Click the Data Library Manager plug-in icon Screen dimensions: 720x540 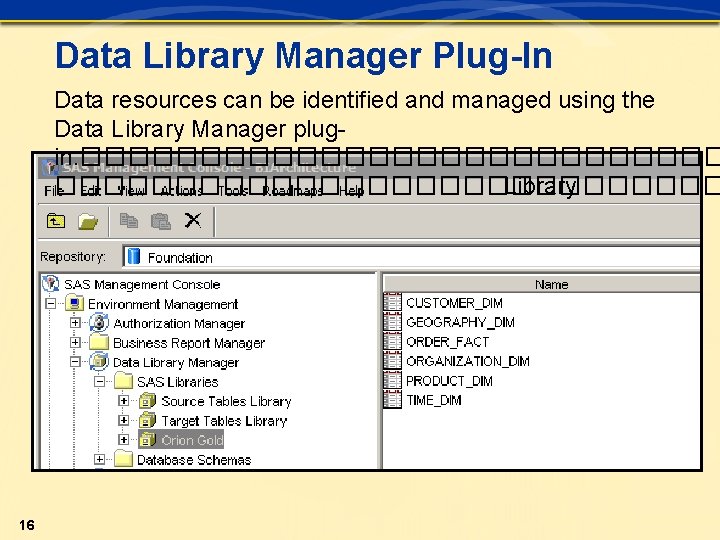pos(99,361)
